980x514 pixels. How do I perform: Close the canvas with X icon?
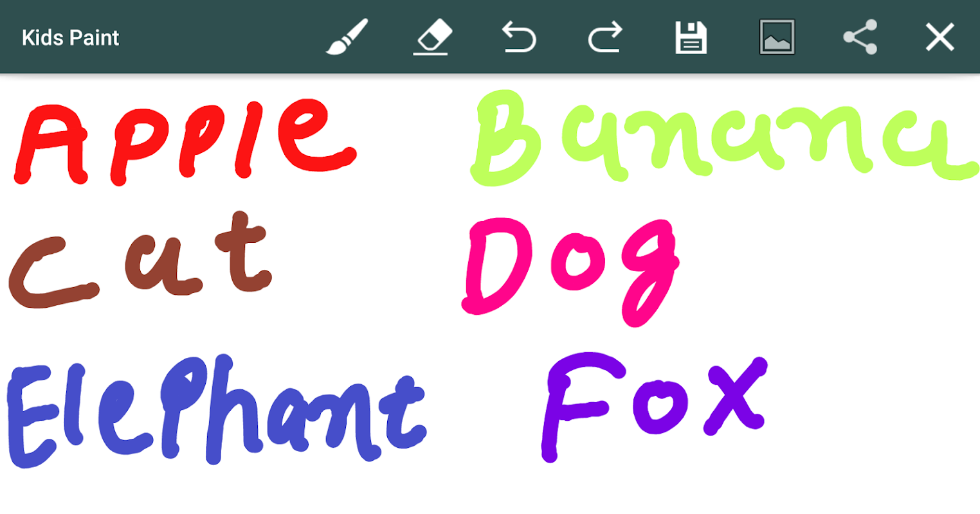tap(939, 37)
